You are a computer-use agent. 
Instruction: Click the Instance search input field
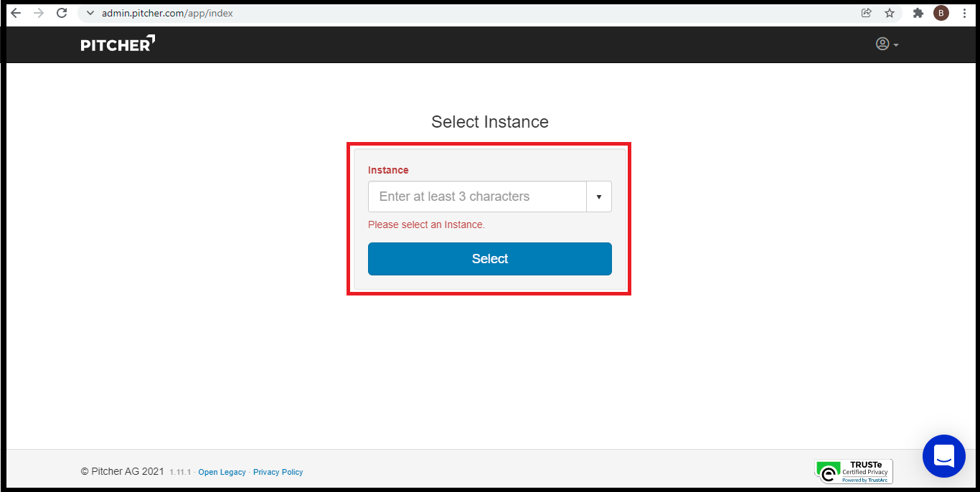[477, 197]
